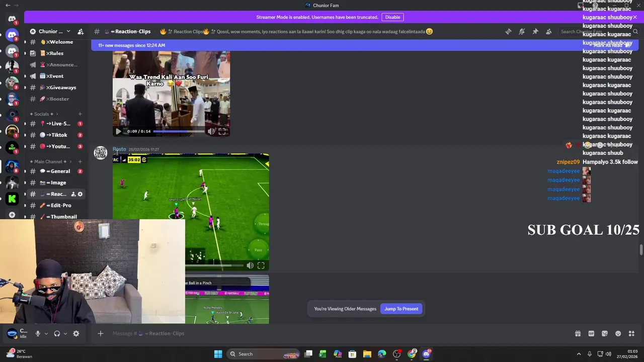Viewport: 644px width, 362px height.
Task: Open the Event channel
Action: click(x=56, y=76)
